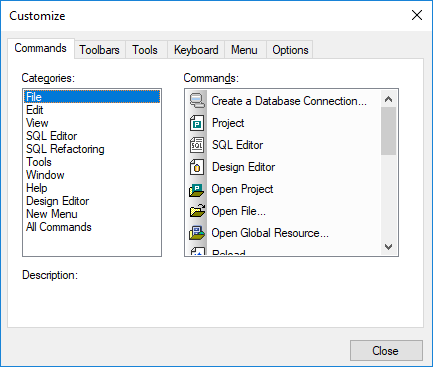Click the Commands list scrollbar thumb

[x=388, y=131]
